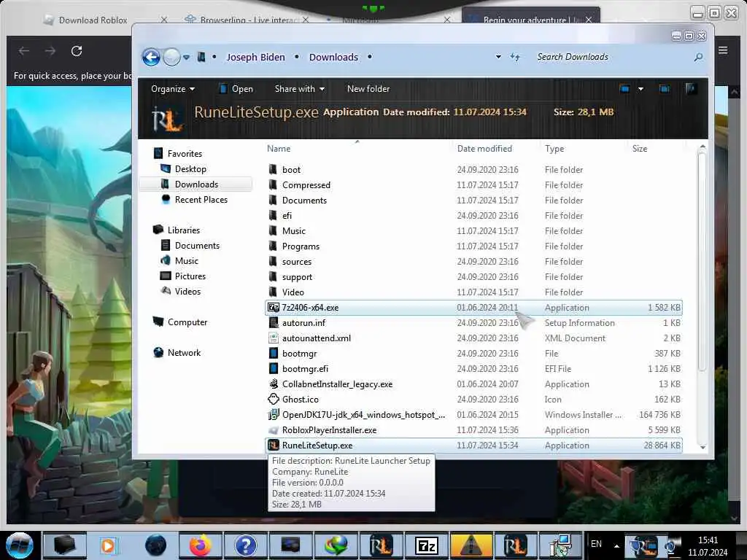Open the Windows Start button
Image resolution: width=747 pixels, height=560 pixels.
pos(20,545)
